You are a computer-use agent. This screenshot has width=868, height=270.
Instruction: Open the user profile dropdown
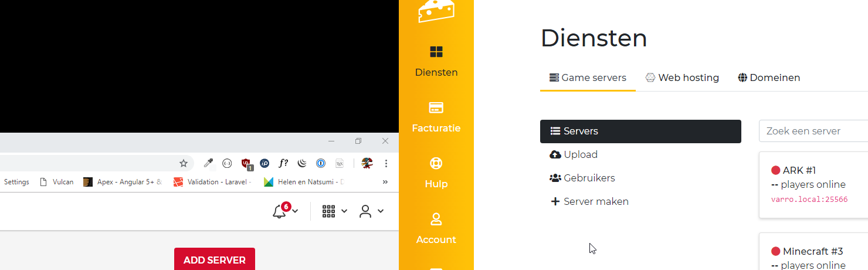click(x=372, y=211)
